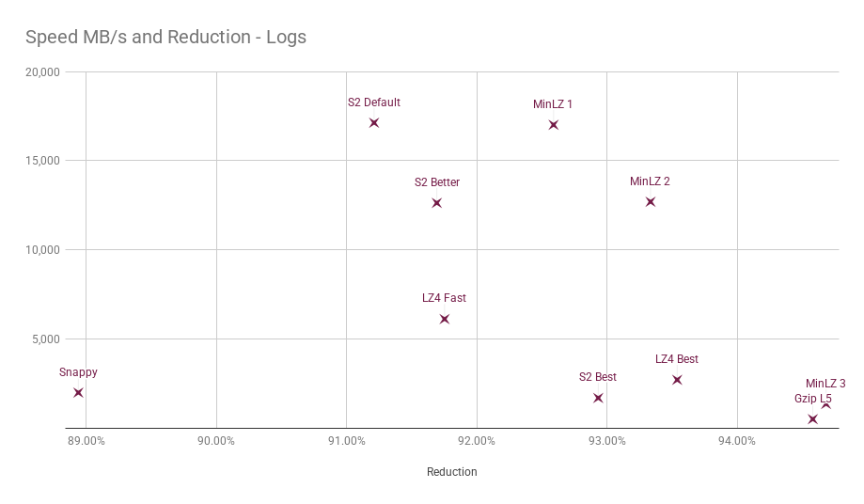Image resolution: width=864 pixels, height=504 pixels.
Task: Click the 20,000 y-axis label
Action: coord(42,72)
